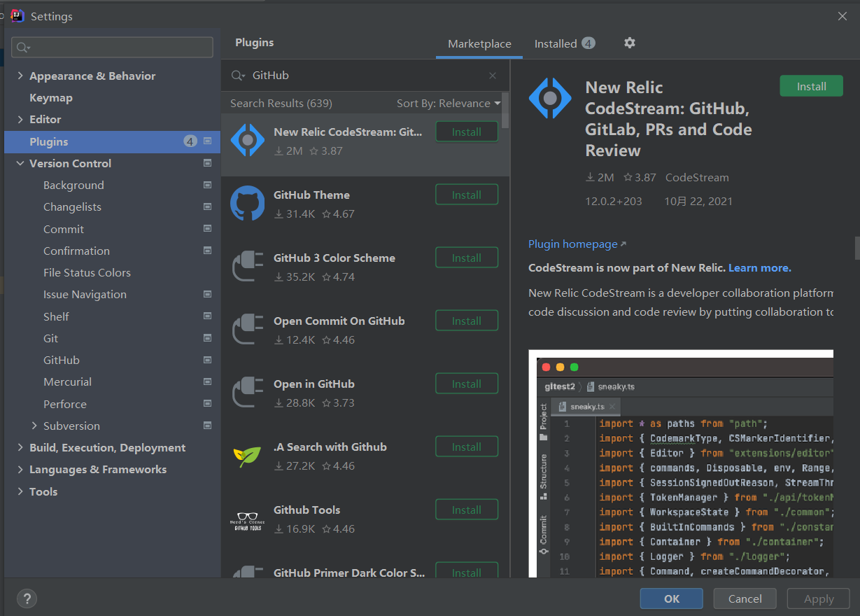860x616 pixels.
Task: Click the GitHub plugin search field
Action: tap(366, 76)
